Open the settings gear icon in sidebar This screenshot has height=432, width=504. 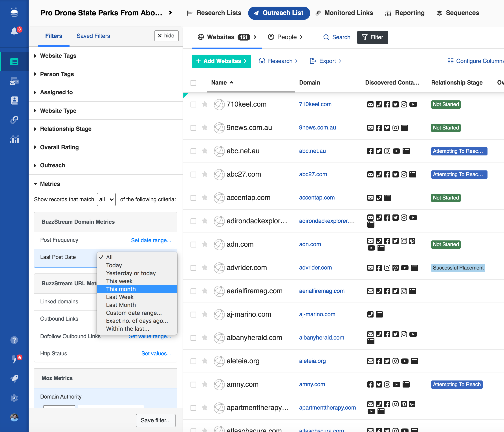(x=14, y=398)
